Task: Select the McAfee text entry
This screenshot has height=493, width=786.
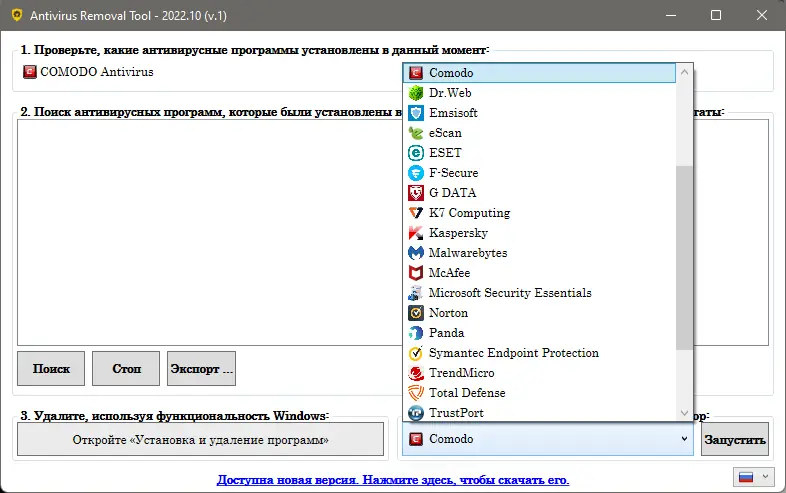Action: 450,273
